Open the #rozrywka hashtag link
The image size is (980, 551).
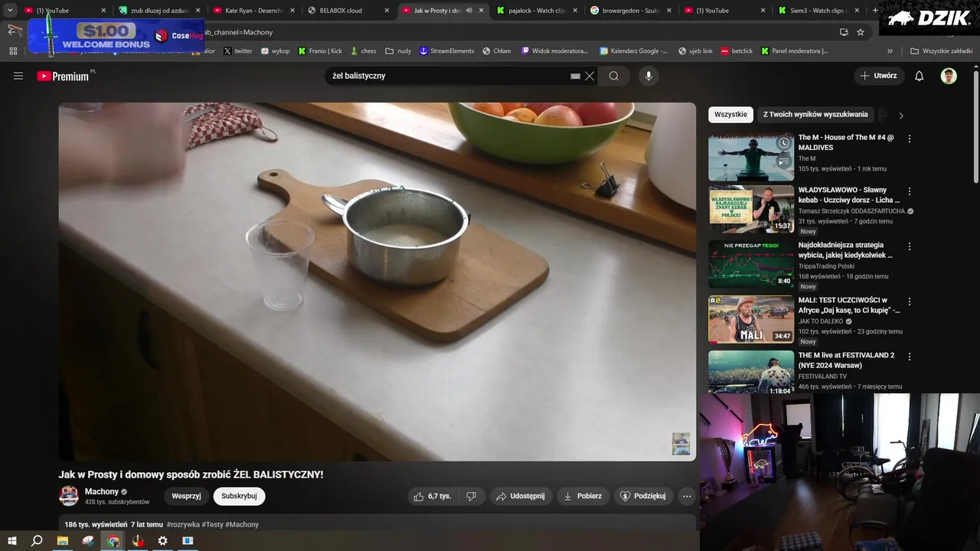coord(183,525)
